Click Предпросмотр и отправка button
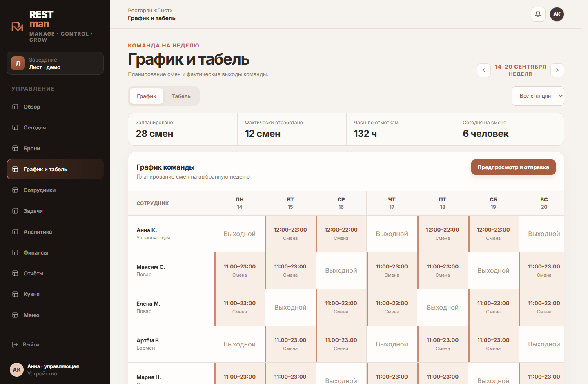The image size is (588, 384). tap(513, 167)
